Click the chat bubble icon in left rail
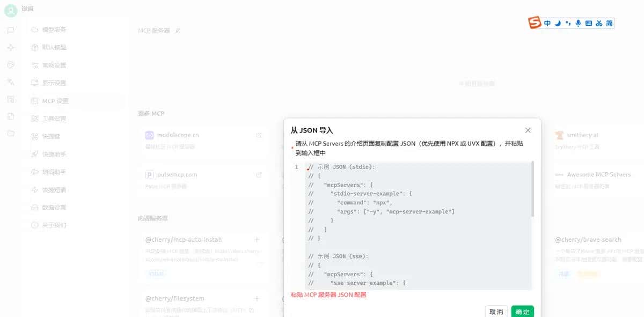 point(11,30)
